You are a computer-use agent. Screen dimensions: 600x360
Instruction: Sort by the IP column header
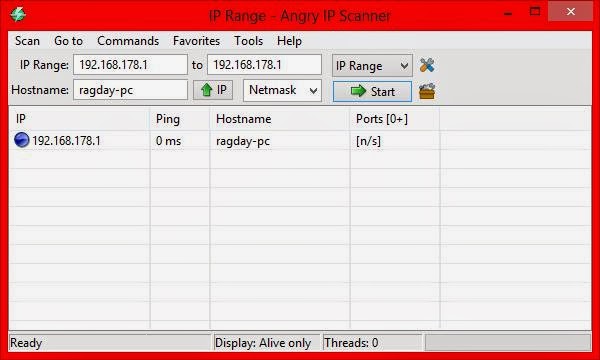pos(79,119)
